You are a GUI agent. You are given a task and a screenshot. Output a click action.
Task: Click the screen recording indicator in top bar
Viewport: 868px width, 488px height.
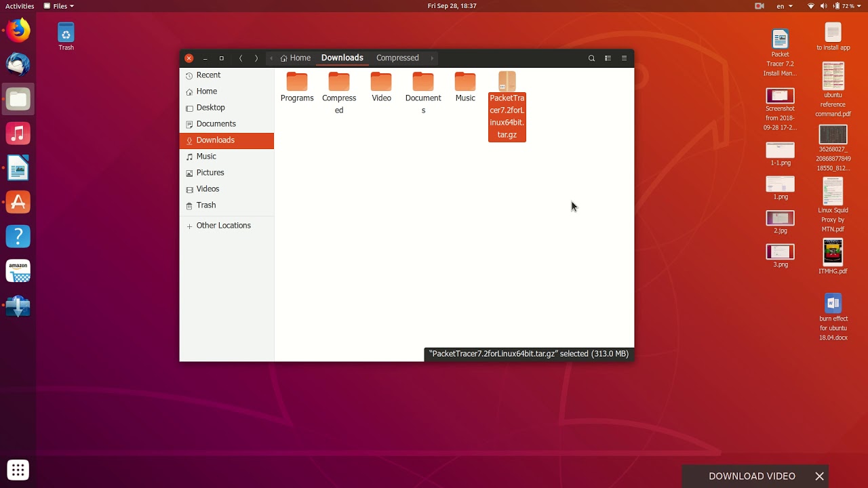coord(759,6)
